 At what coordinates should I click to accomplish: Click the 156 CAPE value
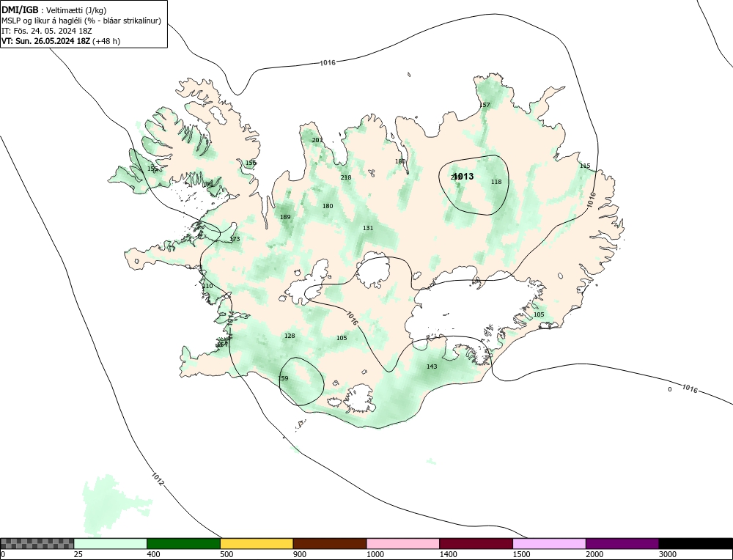pos(251,163)
